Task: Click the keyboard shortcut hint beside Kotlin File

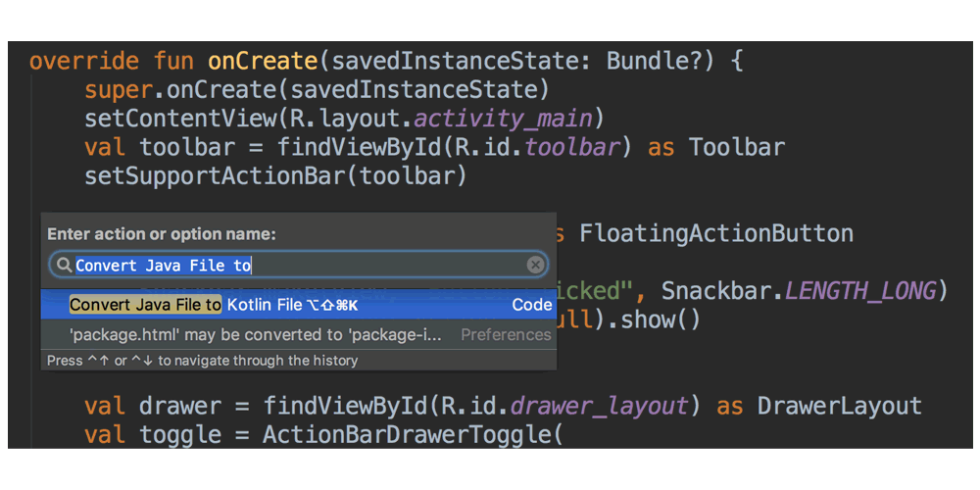Action: [x=332, y=305]
